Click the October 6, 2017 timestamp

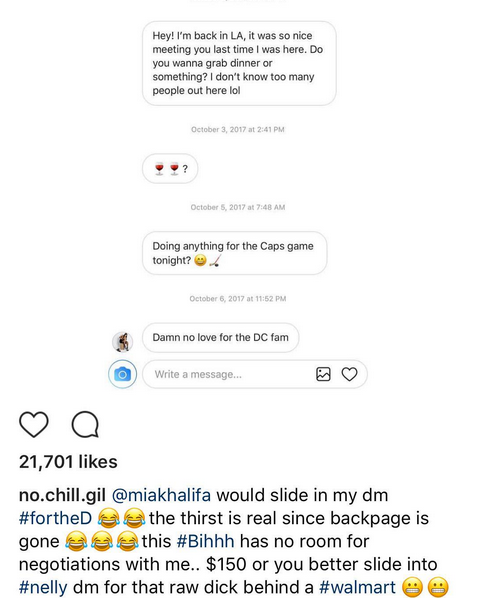(x=238, y=299)
